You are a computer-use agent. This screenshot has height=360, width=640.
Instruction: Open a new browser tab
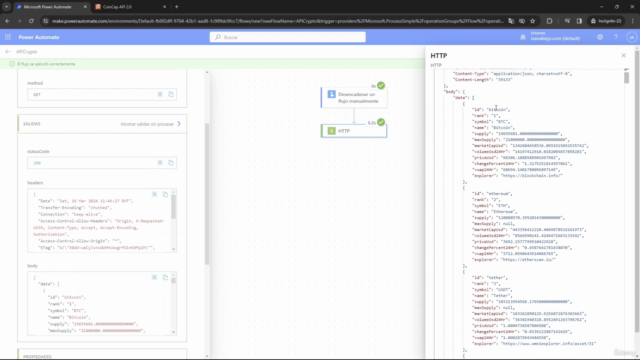[x=177, y=7]
